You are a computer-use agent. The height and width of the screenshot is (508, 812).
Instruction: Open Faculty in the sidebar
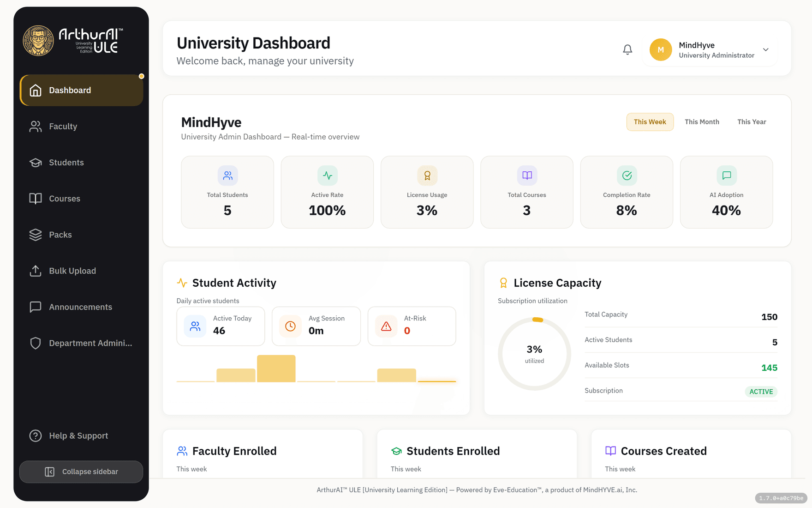tap(81, 126)
